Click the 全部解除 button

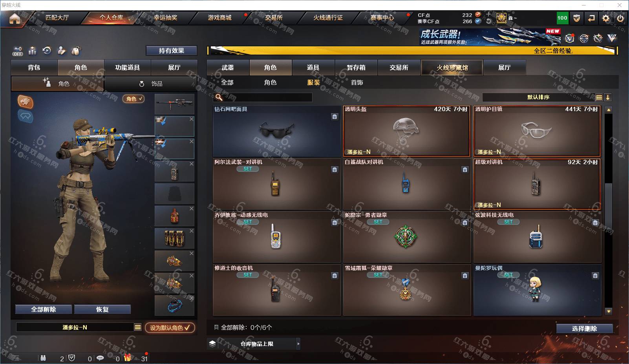click(44, 309)
